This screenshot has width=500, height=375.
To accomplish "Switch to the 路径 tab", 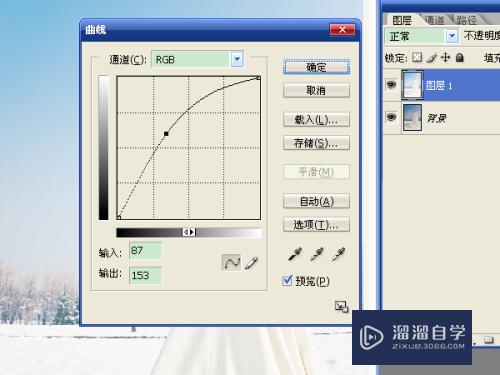I will coord(466,20).
